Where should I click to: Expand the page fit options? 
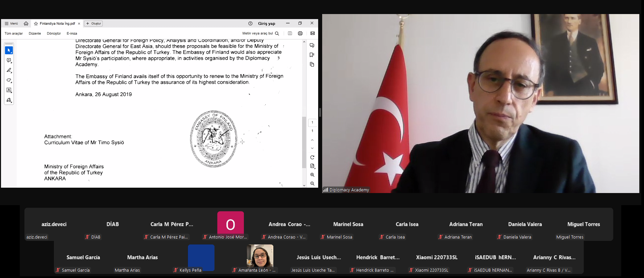[312, 166]
